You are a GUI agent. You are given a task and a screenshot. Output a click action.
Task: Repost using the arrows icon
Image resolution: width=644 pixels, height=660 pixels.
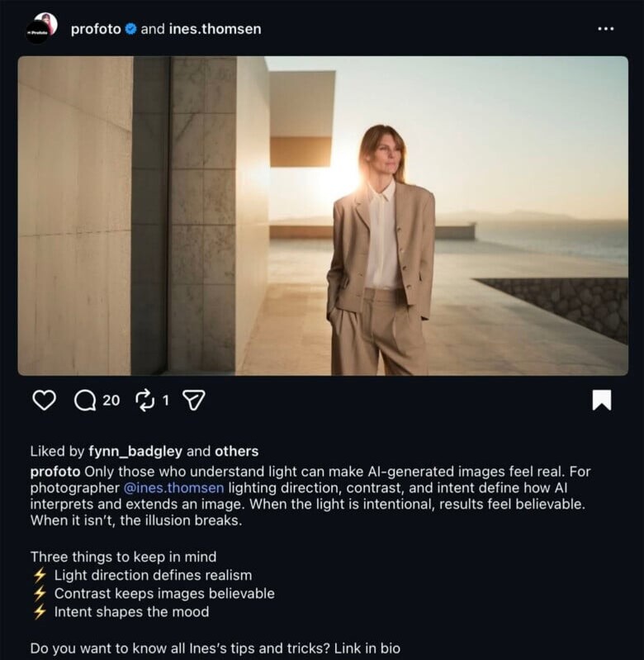point(145,401)
